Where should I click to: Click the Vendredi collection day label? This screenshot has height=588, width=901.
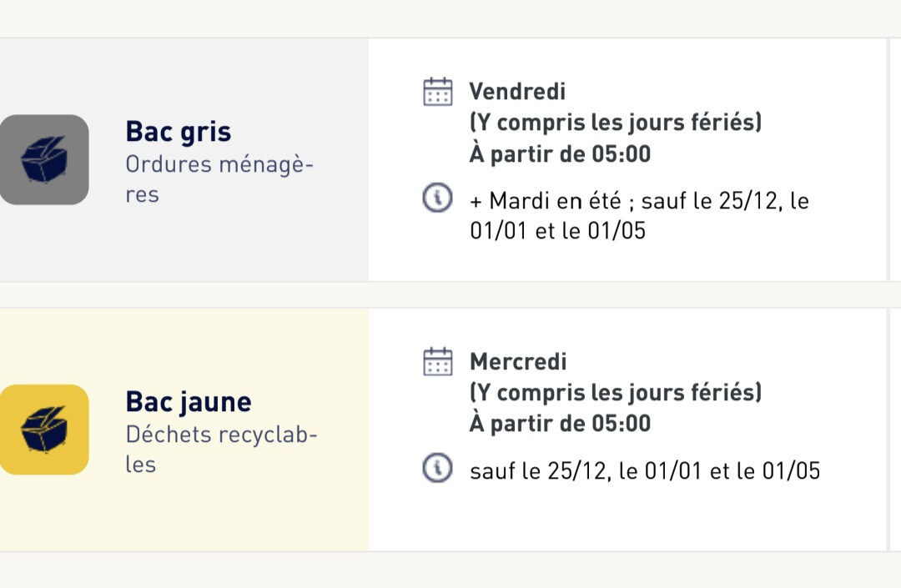tap(517, 91)
